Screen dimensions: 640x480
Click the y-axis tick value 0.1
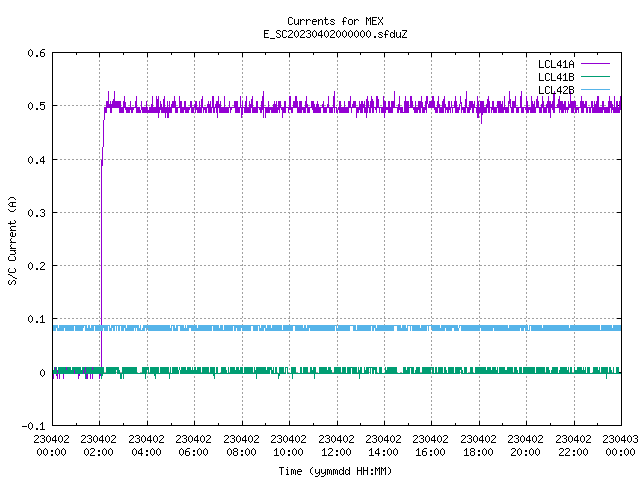coord(36,319)
